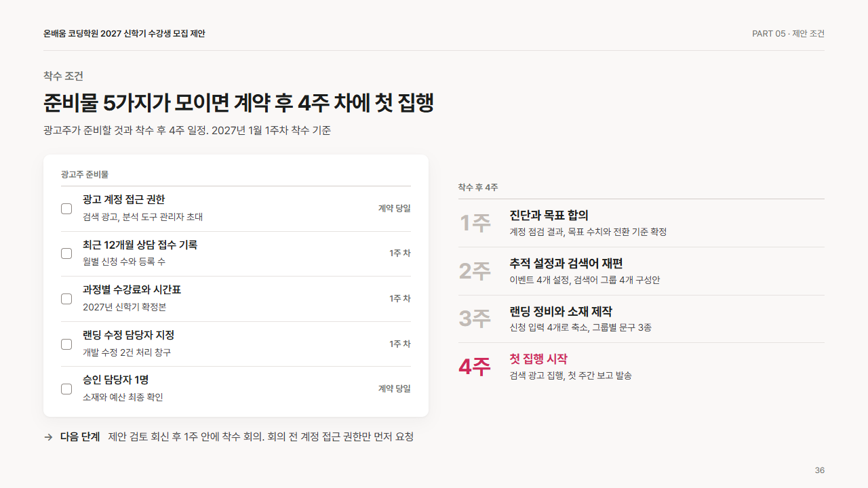The image size is (868, 488).
Task: Click the 진단과 목표 합의 step title
Action: (549, 216)
